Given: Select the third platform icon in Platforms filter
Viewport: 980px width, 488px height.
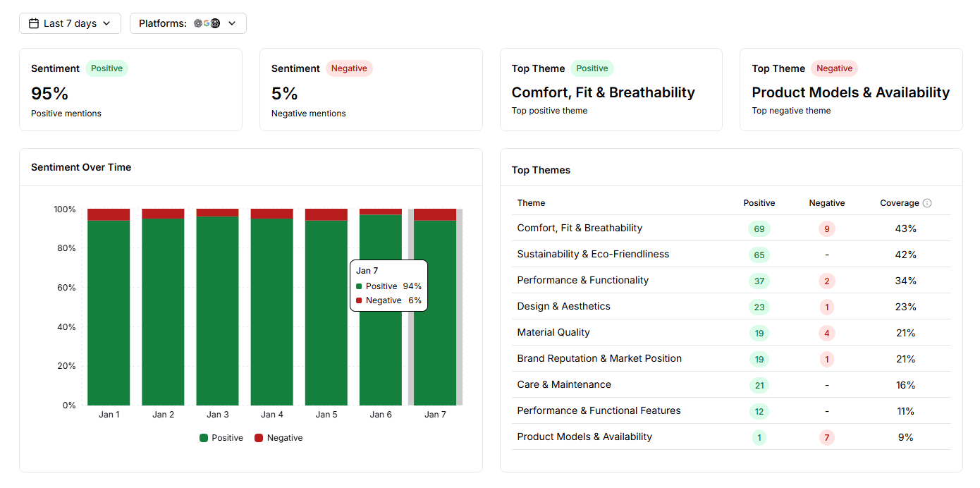Looking at the screenshot, I should pyautogui.click(x=215, y=23).
